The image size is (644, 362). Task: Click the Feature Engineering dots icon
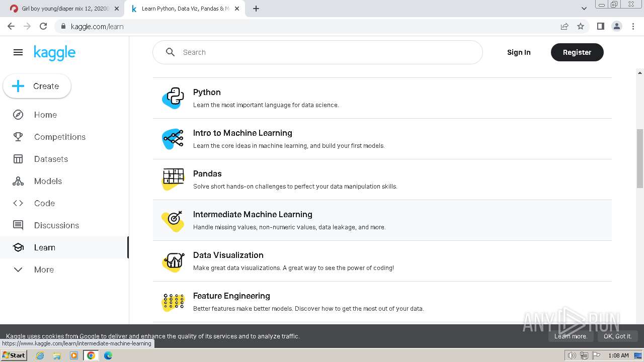point(173,302)
